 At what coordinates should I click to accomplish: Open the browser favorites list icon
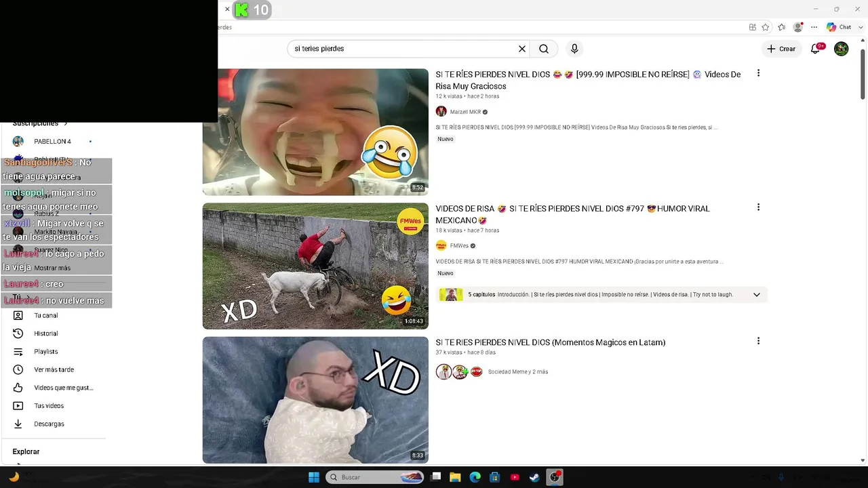pos(782,27)
